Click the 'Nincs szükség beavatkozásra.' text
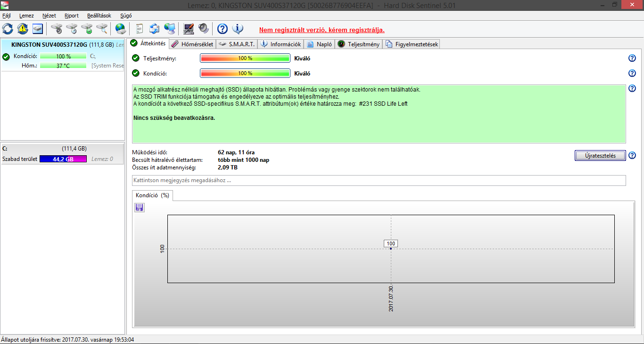 (x=174, y=117)
